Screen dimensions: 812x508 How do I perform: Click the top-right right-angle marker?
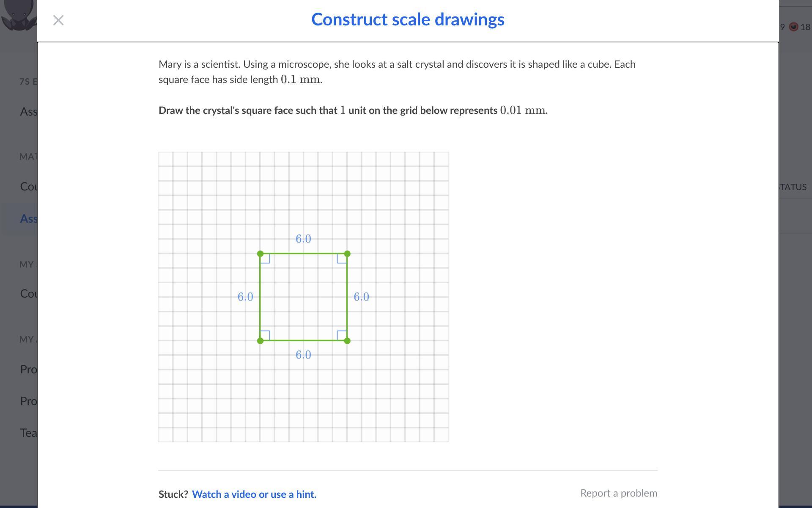pos(342,259)
